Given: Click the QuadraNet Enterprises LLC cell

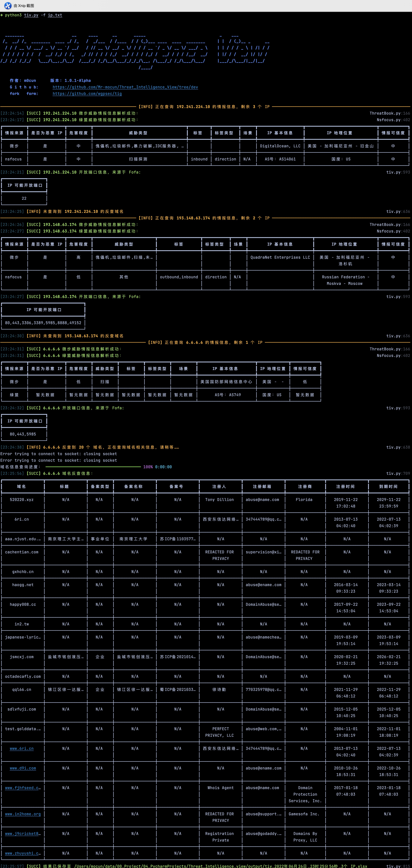Looking at the screenshot, I should click(280, 257).
